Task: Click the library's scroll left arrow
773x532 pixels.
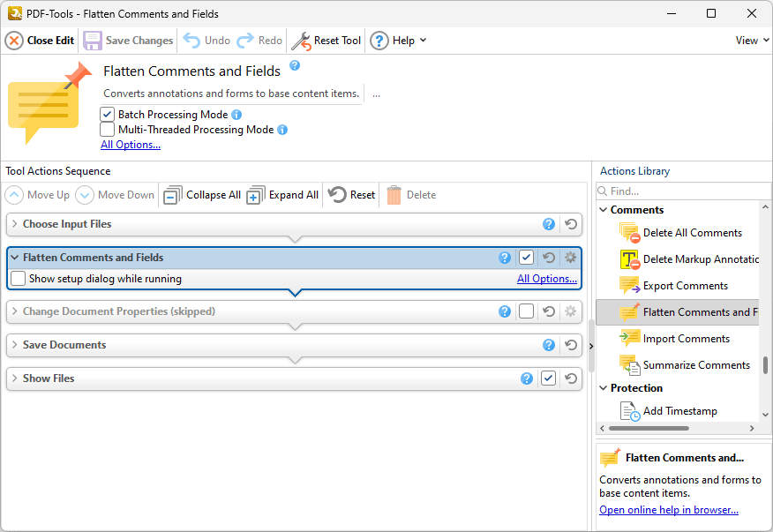Action: coord(602,429)
